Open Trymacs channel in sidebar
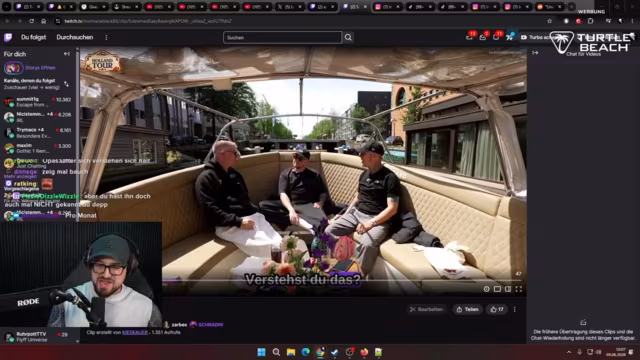 click(x=38, y=133)
